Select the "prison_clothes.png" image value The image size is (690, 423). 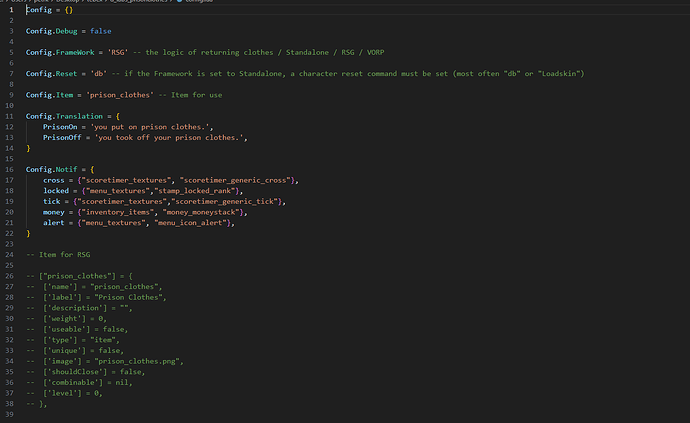pyautogui.click(x=137, y=361)
